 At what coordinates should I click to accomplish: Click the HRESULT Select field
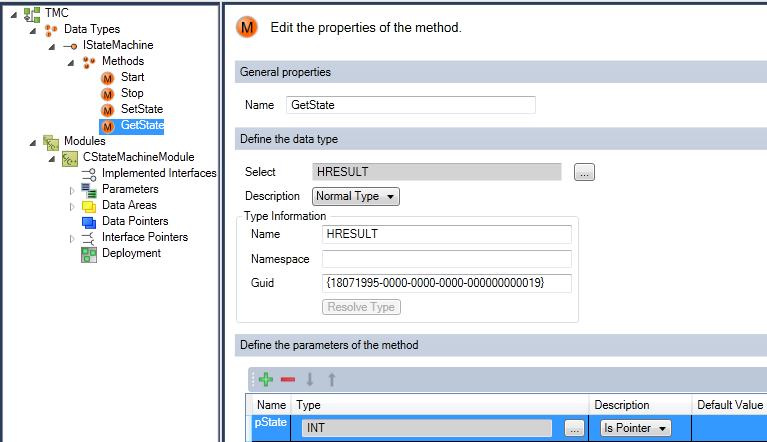coord(436,172)
